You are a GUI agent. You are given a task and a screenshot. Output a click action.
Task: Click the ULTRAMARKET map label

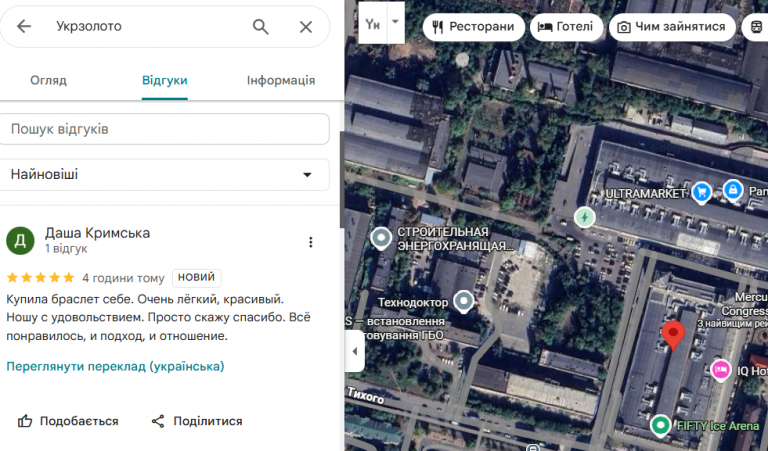point(646,194)
